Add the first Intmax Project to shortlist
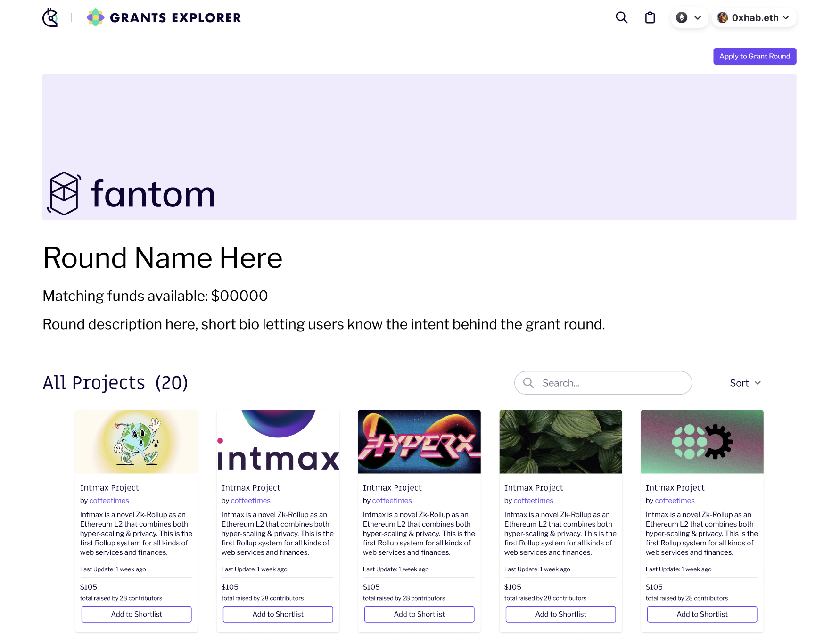Screen dimensions: 840x643 point(137,614)
